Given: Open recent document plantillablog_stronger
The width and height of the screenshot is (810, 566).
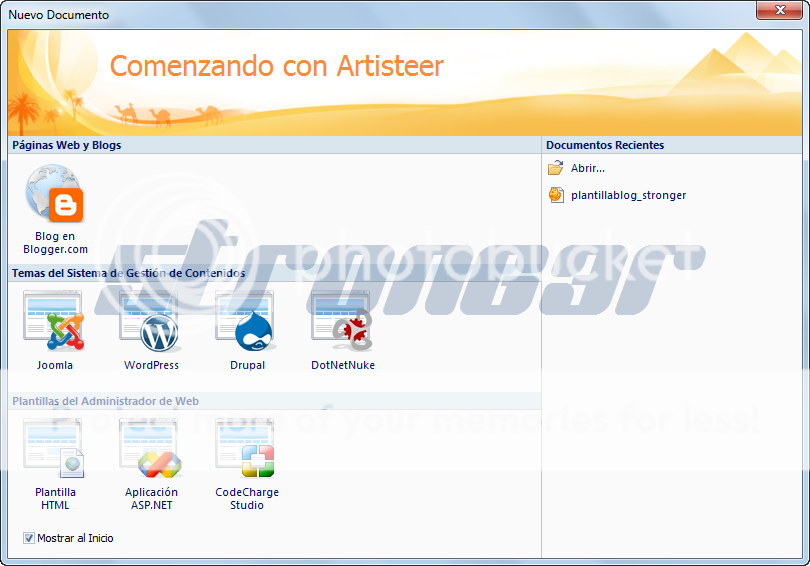Looking at the screenshot, I should point(628,195).
